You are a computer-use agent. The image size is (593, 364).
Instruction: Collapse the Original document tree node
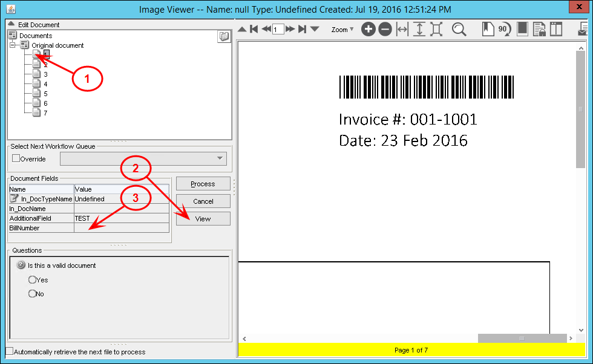click(x=13, y=45)
